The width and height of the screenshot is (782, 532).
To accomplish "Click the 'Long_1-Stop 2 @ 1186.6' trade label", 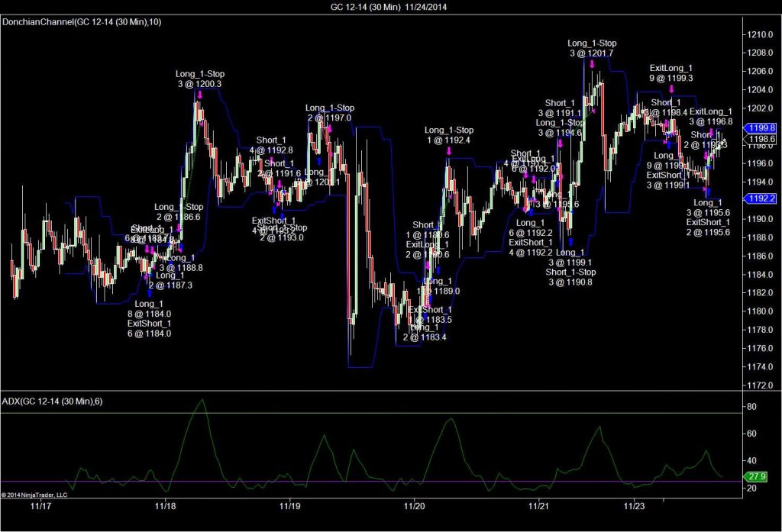I will [x=179, y=212].
